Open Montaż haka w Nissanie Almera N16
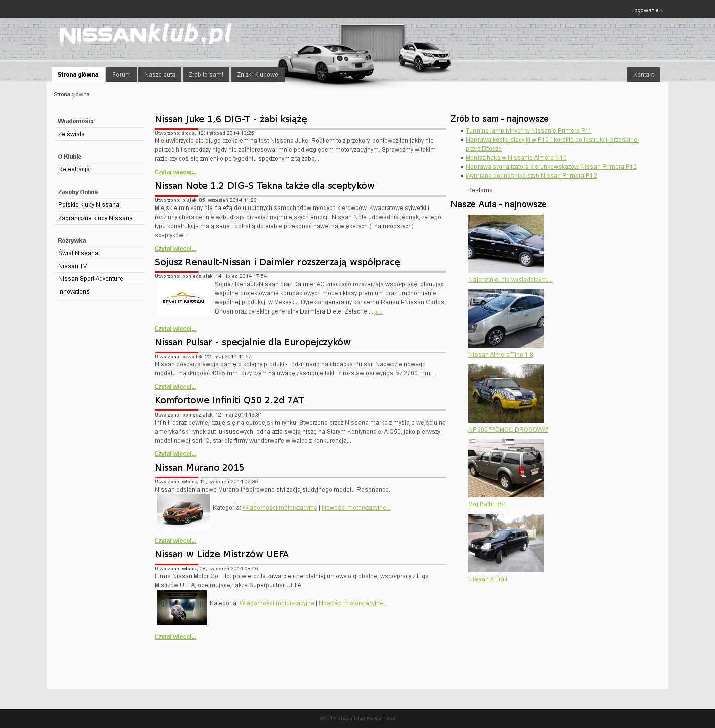Viewport: 715px width, 728px height. (x=516, y=158)
